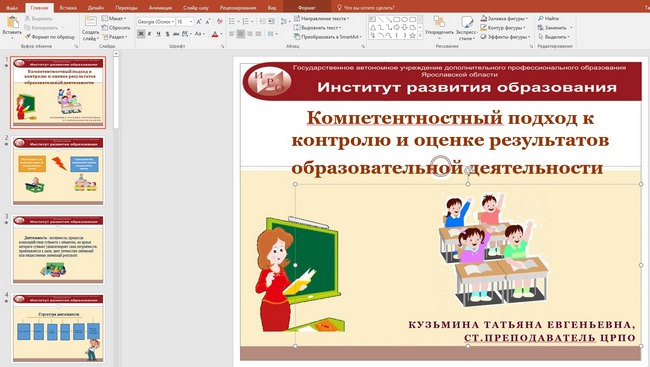
Task: Open Shape Fill (Заливка фигуры) dropdown
Action: (504, 19)
